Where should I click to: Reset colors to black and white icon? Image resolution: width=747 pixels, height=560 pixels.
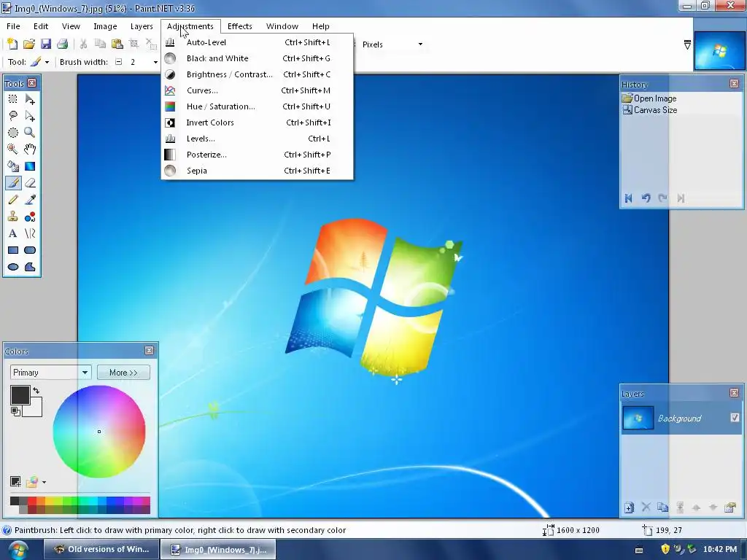point(15,411)
